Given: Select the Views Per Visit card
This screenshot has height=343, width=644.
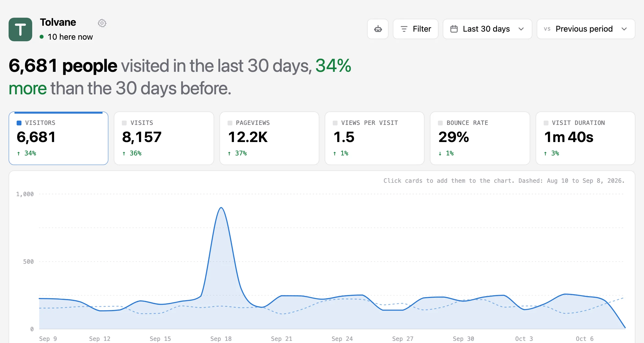Looking at the screenshot, I should click(375, 138).
